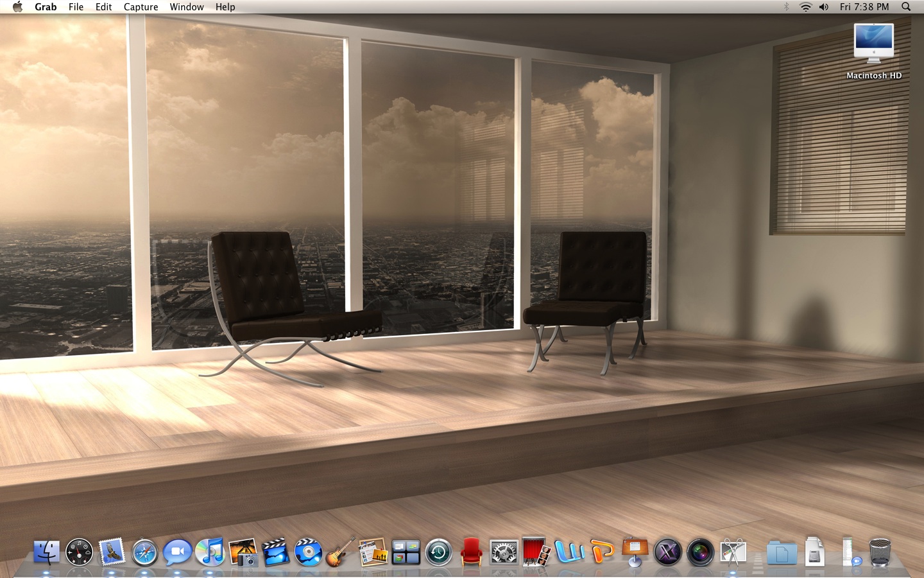The height and width of the screenshot is (578, 924).
Task: Launch iMovie clapperboard icon
Action: tap(275, 552)
